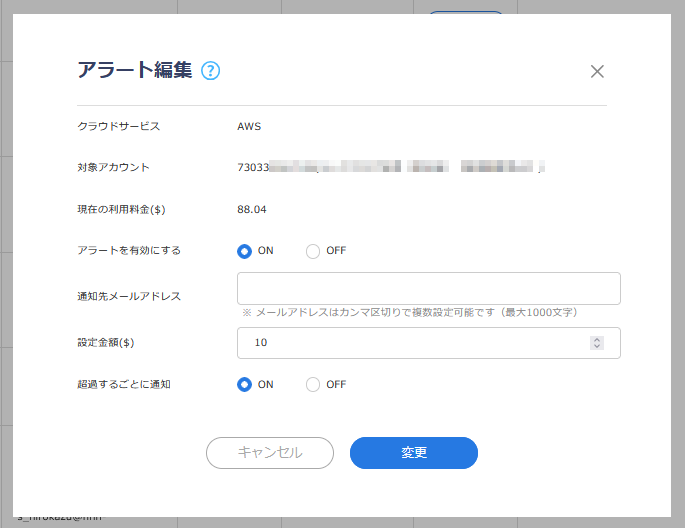The width and height of the screenshot is (685, 528).
Task: Select OFF for 超過するごとに通知
Action: 313,384
